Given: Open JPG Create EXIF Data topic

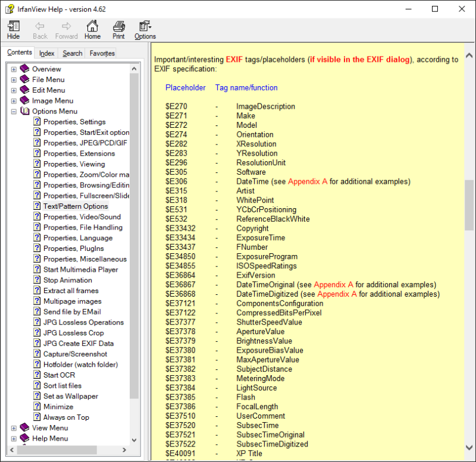Looking at the screenshot, I should (x=79, y=344).
